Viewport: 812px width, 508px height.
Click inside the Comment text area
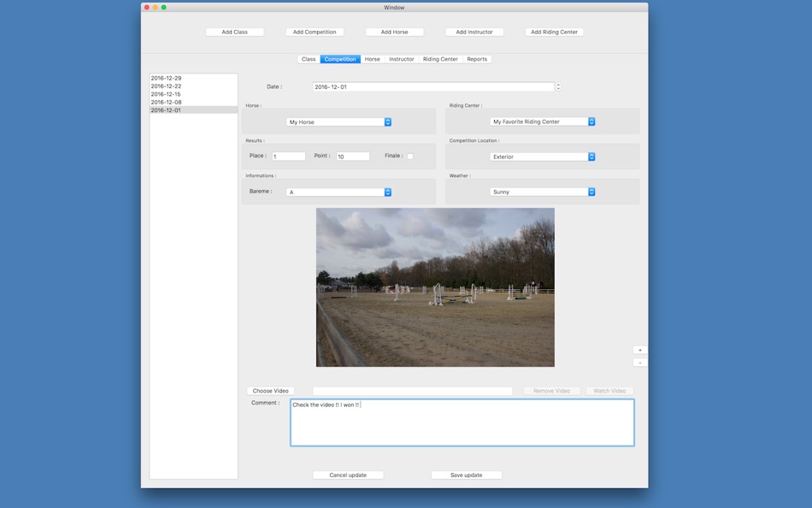(462, 422)
